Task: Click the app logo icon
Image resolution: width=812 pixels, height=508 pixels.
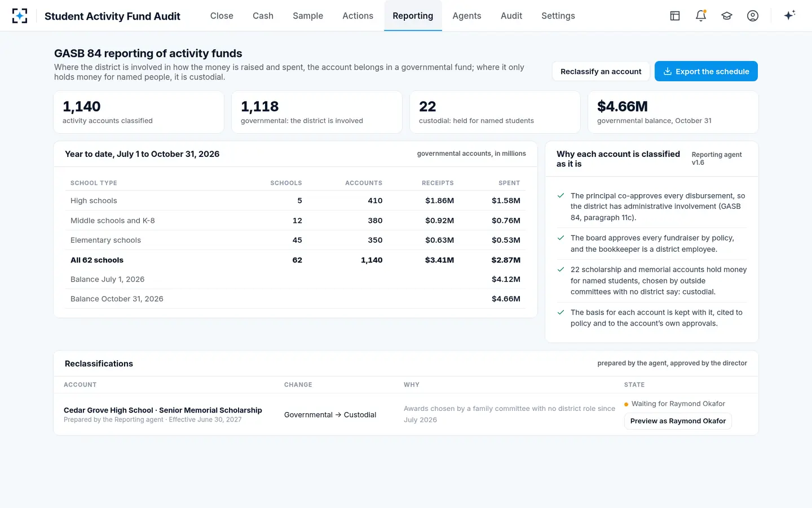Action: [20, 16]
